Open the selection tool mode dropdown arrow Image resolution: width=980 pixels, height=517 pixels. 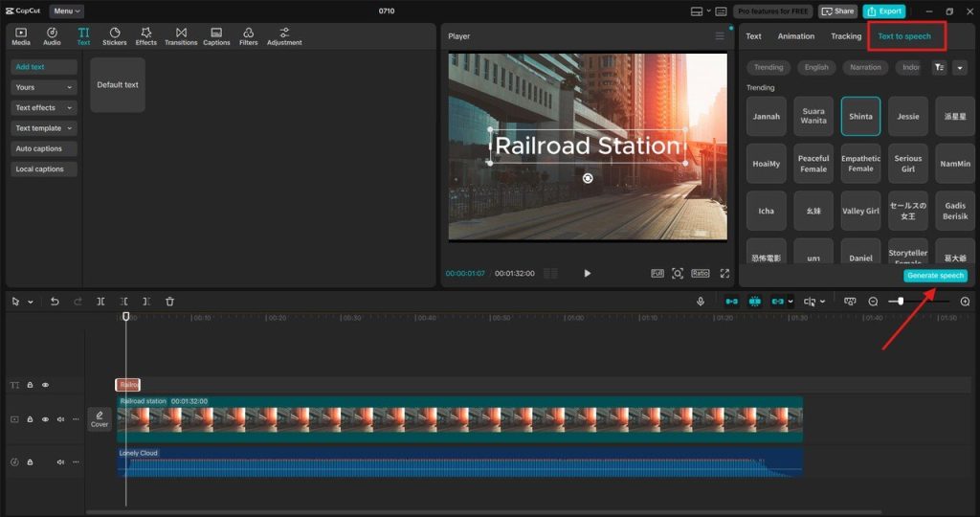(x=30, y=302)
